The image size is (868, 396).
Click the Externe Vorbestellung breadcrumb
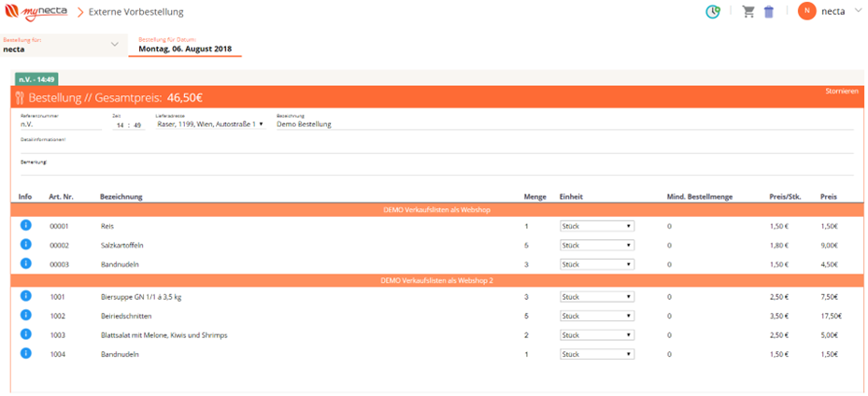pos(135,12)
